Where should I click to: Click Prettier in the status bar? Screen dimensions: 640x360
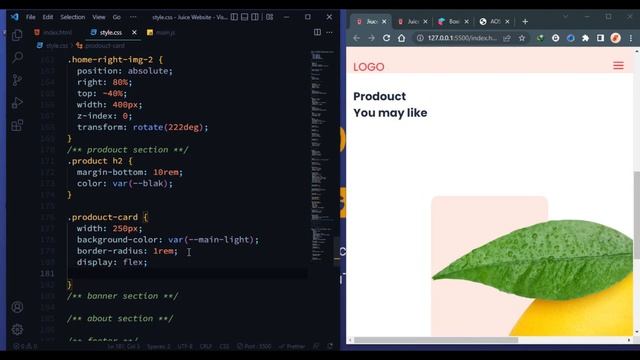click(292, 347)
